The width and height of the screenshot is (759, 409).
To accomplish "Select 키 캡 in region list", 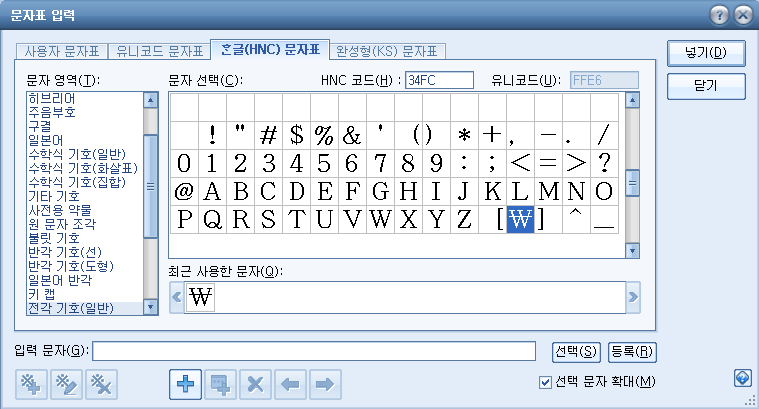I will coord(85,295).
